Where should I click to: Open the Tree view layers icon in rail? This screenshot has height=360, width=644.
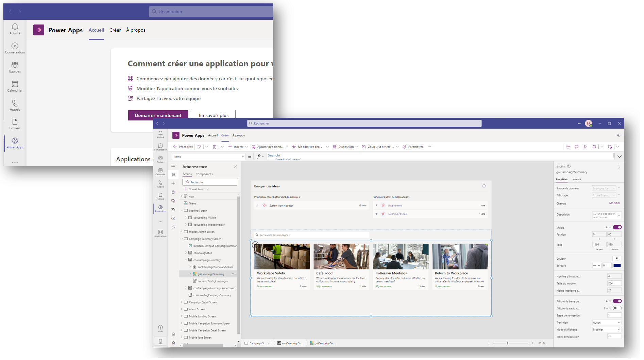click(x=173, y=174)
